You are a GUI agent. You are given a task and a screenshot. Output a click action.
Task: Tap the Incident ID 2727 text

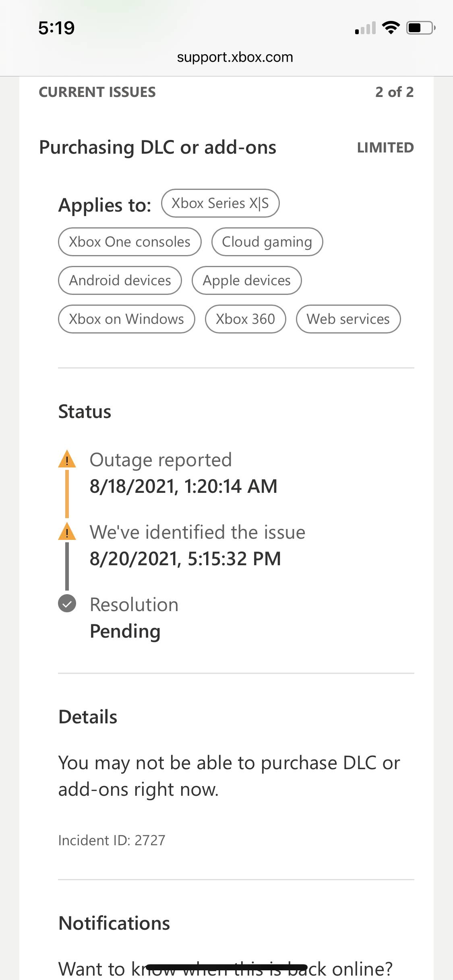pyautogui.click(x=112, y=840)
